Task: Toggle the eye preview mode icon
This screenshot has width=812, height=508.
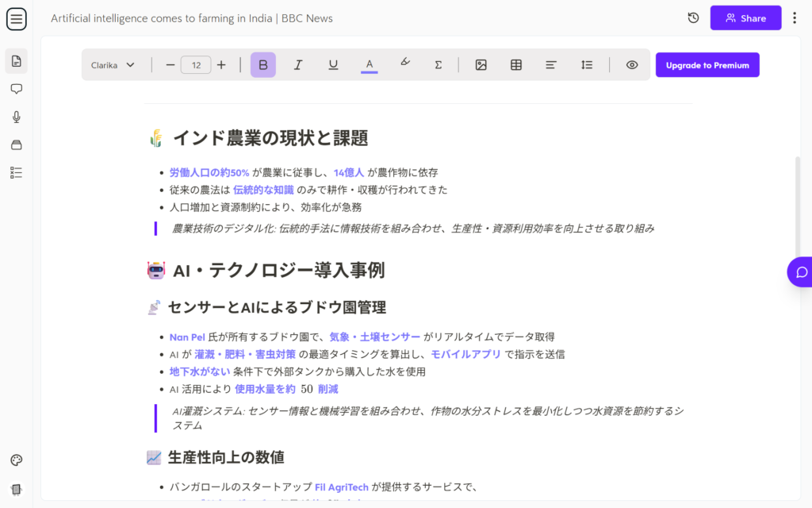Action: pyautogui.click(x=632, y=65)
